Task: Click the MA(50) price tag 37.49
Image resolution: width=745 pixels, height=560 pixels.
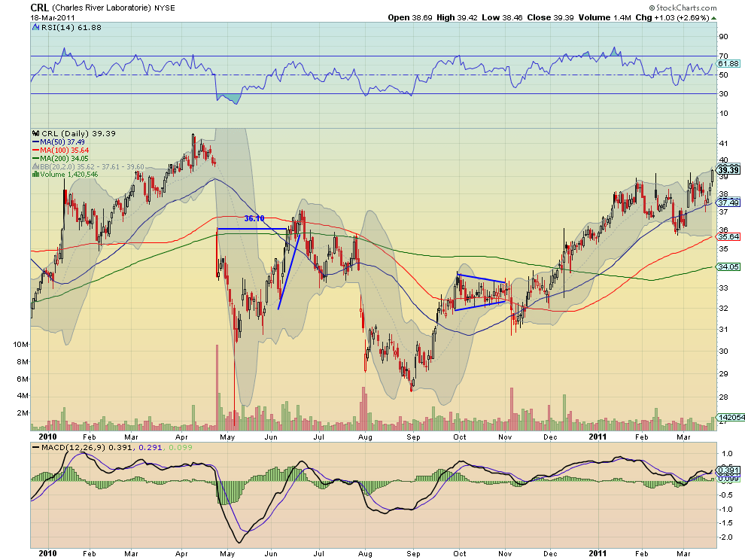Action: pos(728,202)
